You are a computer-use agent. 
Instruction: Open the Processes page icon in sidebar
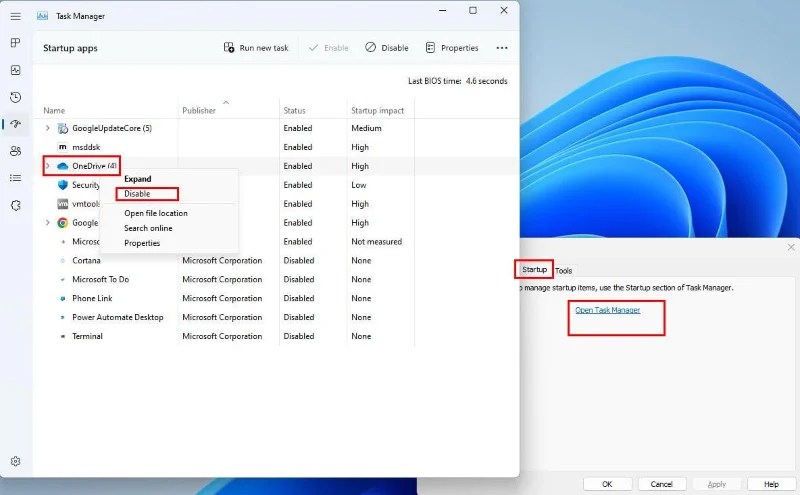pos(16,43)
